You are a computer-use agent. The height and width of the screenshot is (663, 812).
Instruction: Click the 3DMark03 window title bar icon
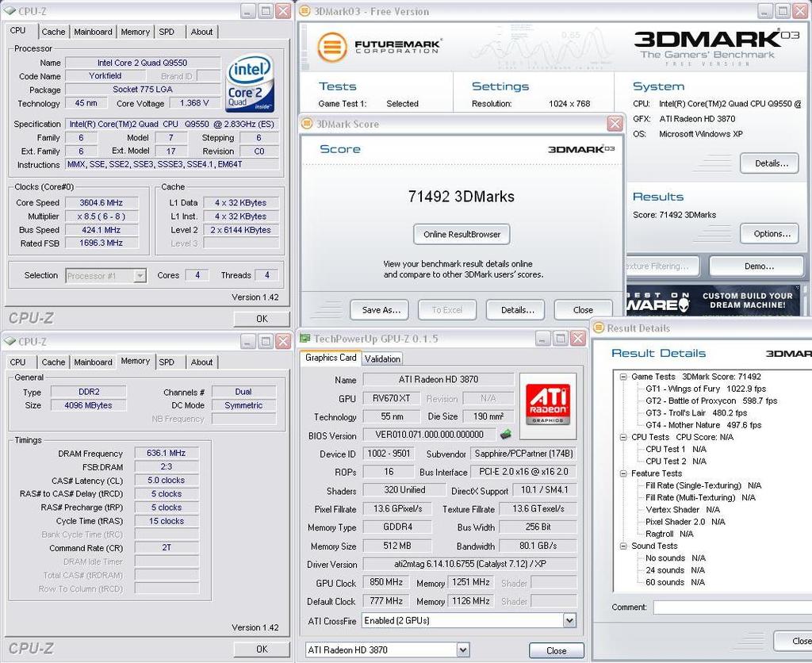305,11
